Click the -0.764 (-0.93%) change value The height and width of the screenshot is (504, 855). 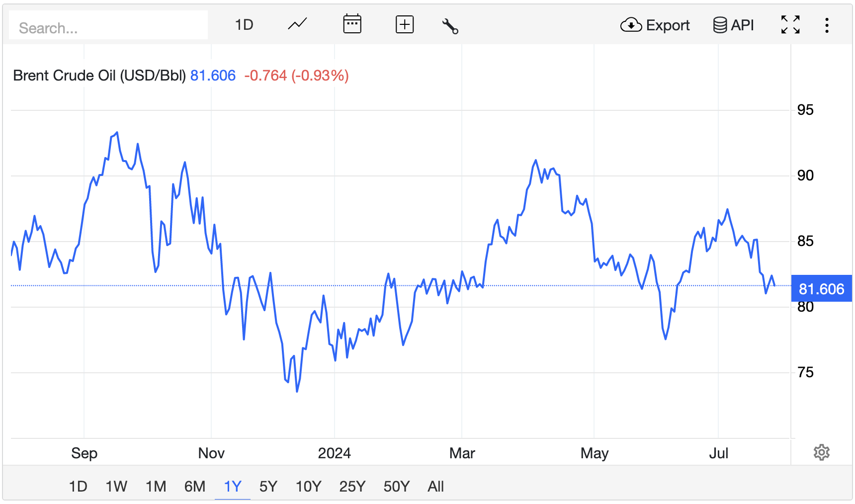[297, 76]
